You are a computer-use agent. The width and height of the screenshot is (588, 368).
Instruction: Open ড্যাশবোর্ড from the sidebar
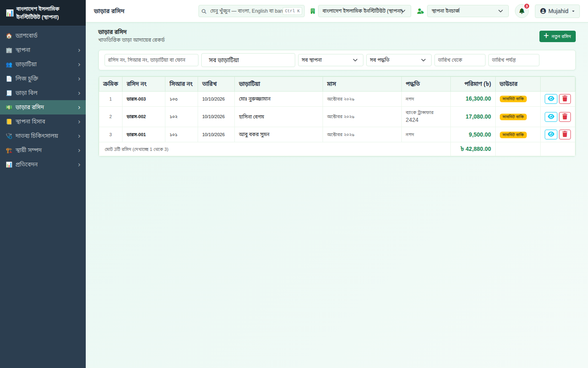pos(43,36)
